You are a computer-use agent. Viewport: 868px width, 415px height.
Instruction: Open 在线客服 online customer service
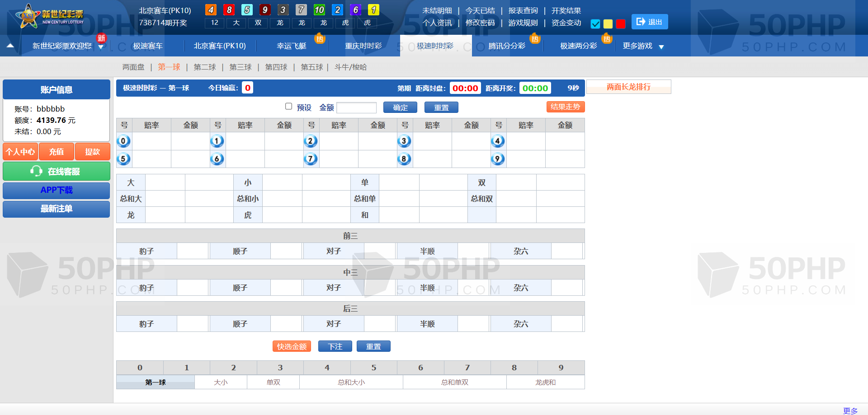[57, 172]
